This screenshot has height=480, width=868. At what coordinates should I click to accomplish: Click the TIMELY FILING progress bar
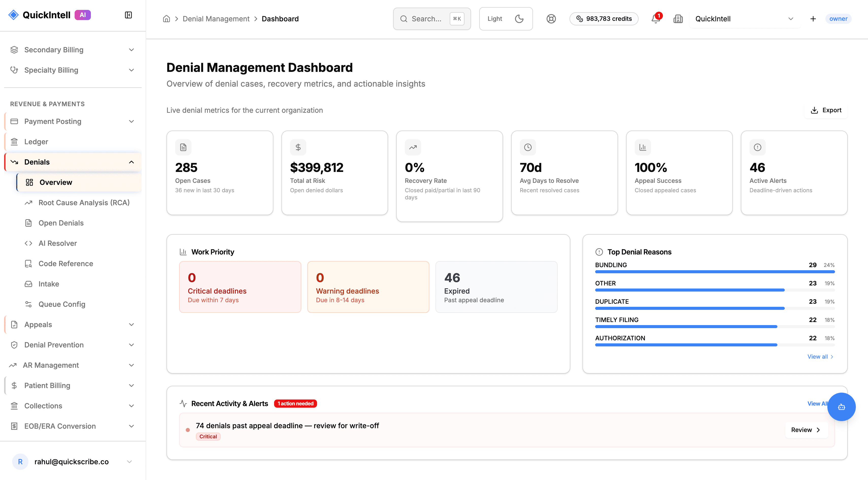pos(715,327)
